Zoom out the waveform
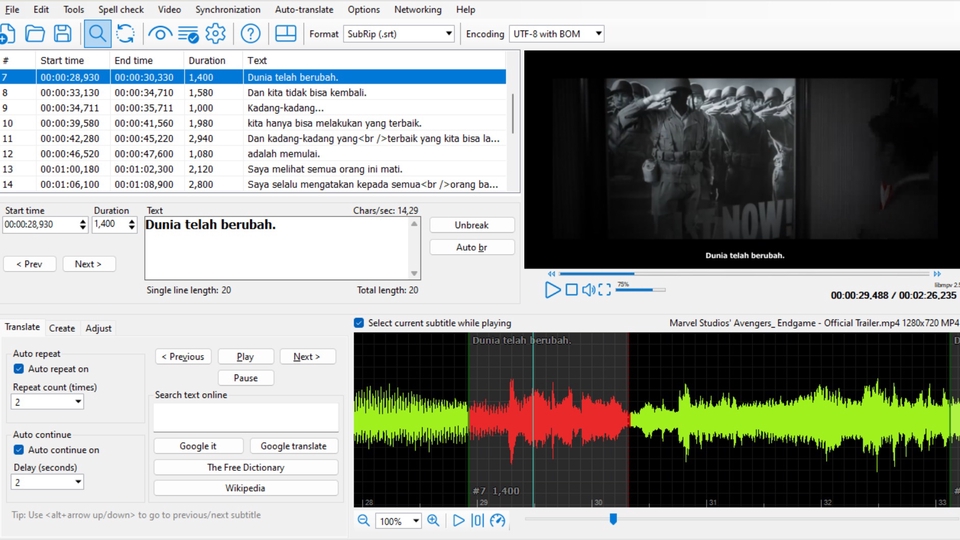Image resolution: width=960 pixels, height=540 pixels. pyautogui.click(x=364, y=520)
